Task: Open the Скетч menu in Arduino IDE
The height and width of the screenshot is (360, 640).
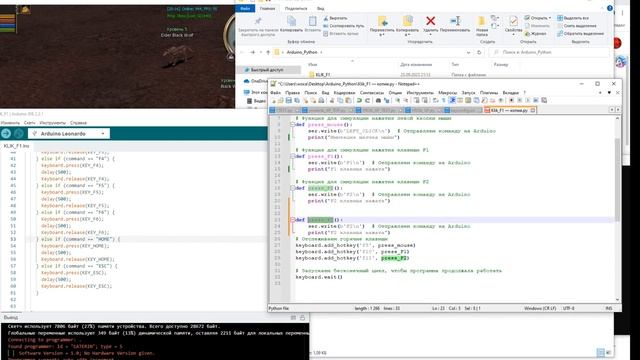Action: pyautogui.click(x=29, y=122)
